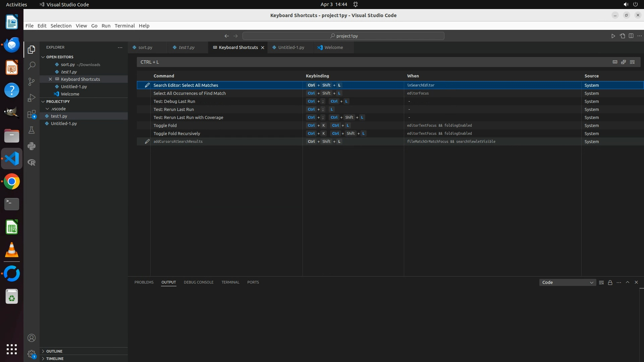
Task: Click Sort by Precedence icon in search box
Action: pyautogui.click(x=624, y=62)
